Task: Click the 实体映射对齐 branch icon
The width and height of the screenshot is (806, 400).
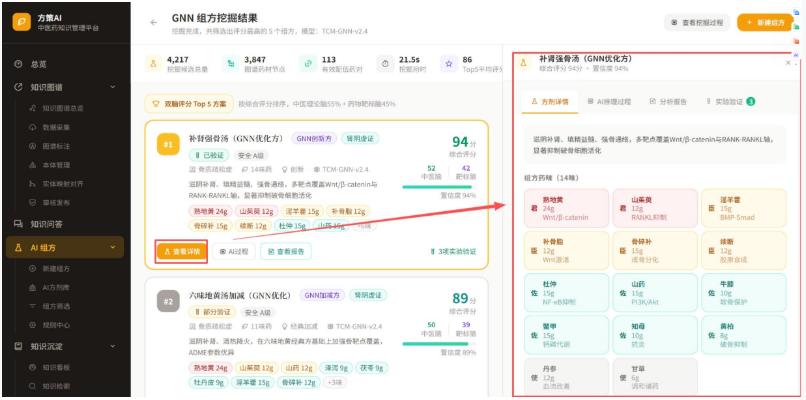Action: coord(33,184)
